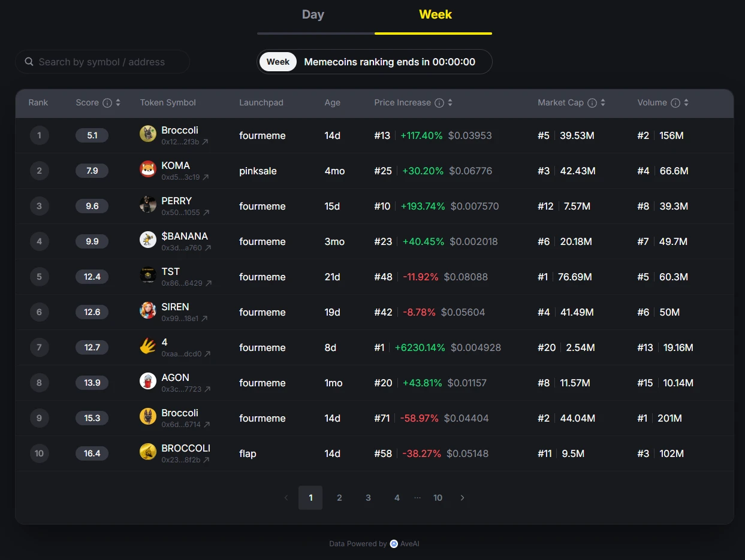Screen dimensions: 745x560
Task: Open external link for BROCCOLI 0x23...8f2b
Action: tap(206, 460)
